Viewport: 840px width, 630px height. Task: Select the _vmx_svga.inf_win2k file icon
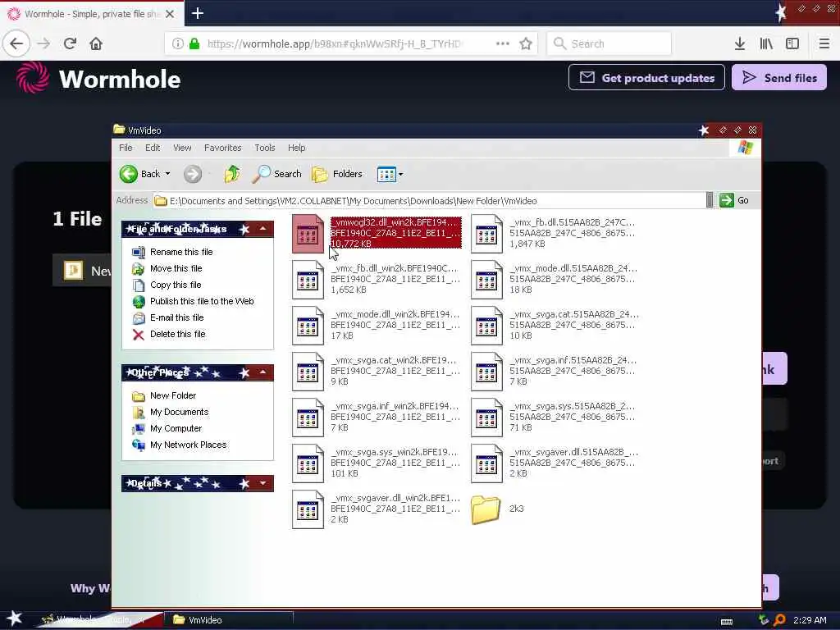point(308,418)
